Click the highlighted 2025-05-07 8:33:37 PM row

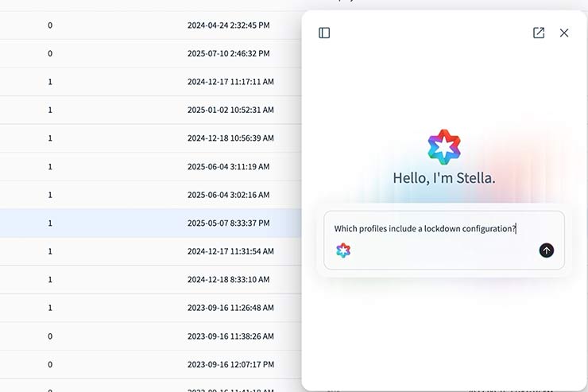pos(228,223)
